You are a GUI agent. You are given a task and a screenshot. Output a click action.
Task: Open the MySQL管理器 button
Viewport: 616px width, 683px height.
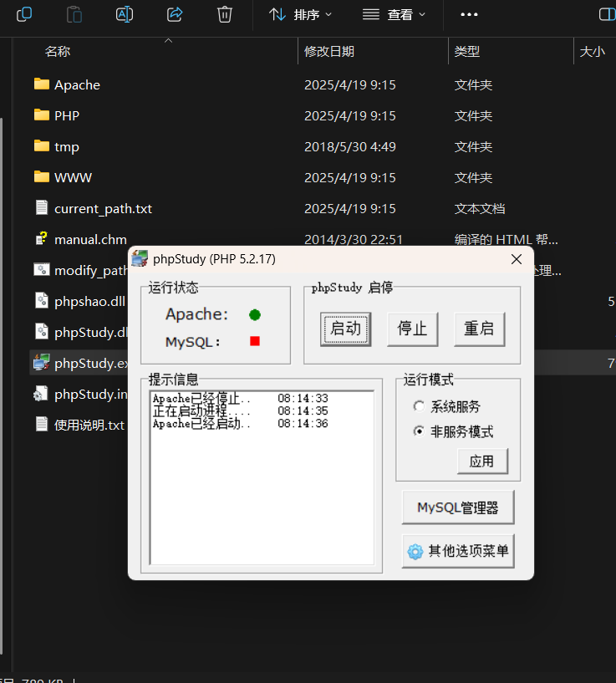(x=458, y=507)
